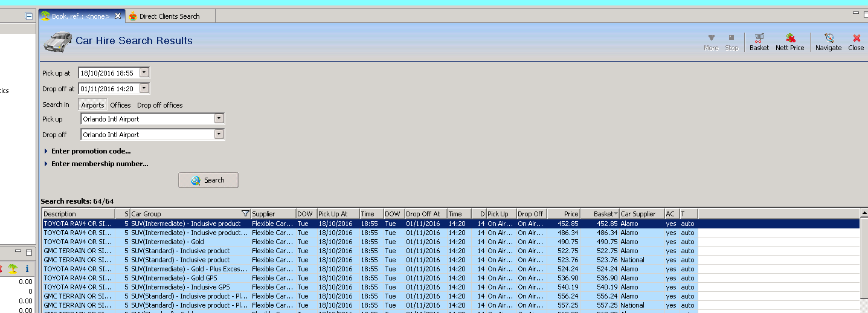Viewport: 868px width, 313px height.
Task: Sort by the Pick Up At column header
Action: pos(338,214)
